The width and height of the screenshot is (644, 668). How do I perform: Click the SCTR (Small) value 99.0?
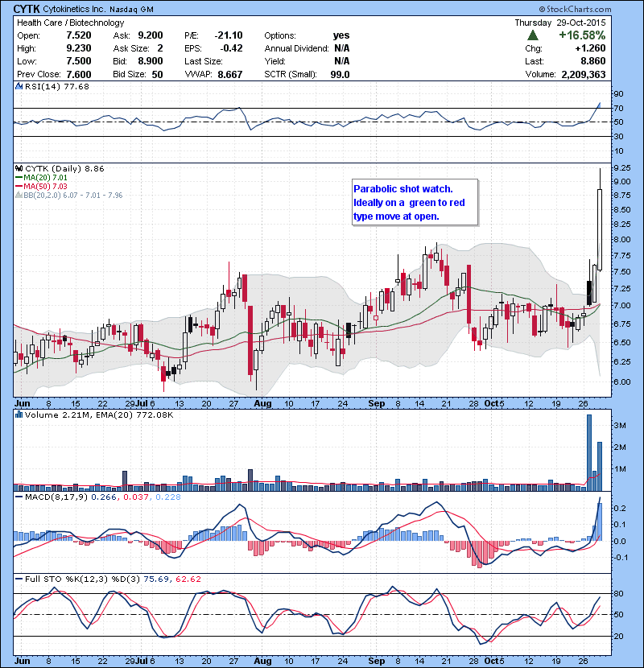click(x=340, y=74)
